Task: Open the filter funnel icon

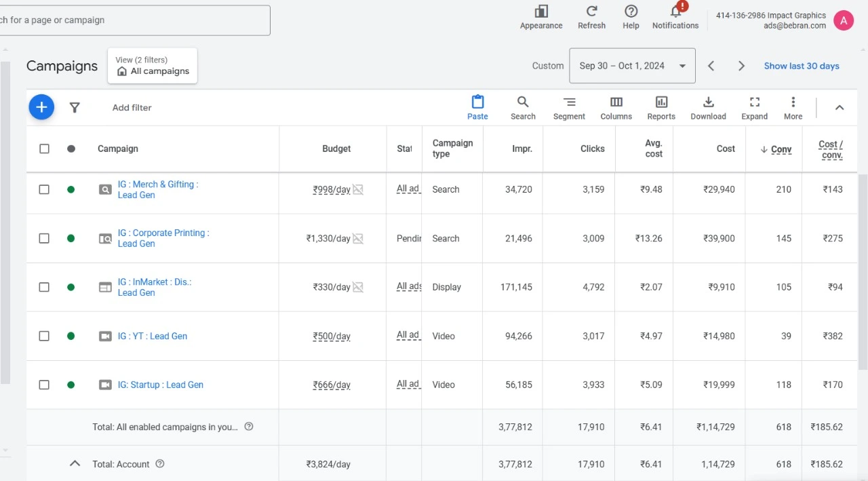Action: tap(75, 107)
